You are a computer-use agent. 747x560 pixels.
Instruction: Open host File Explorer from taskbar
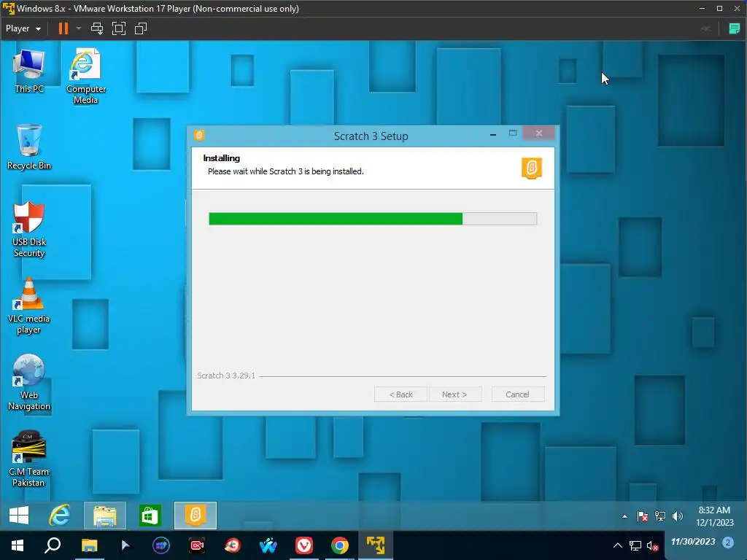[89, 545]
